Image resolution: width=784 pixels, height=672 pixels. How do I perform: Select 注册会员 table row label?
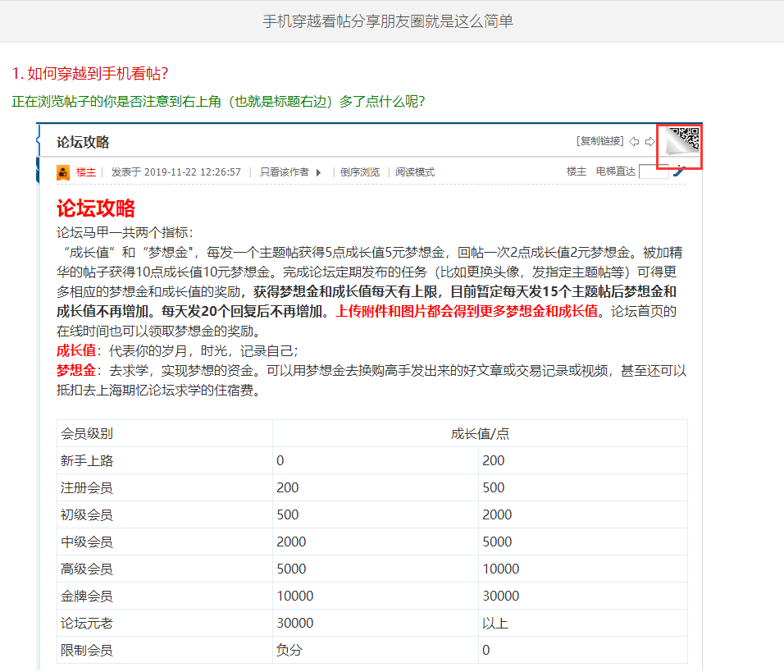coord(87,488)
